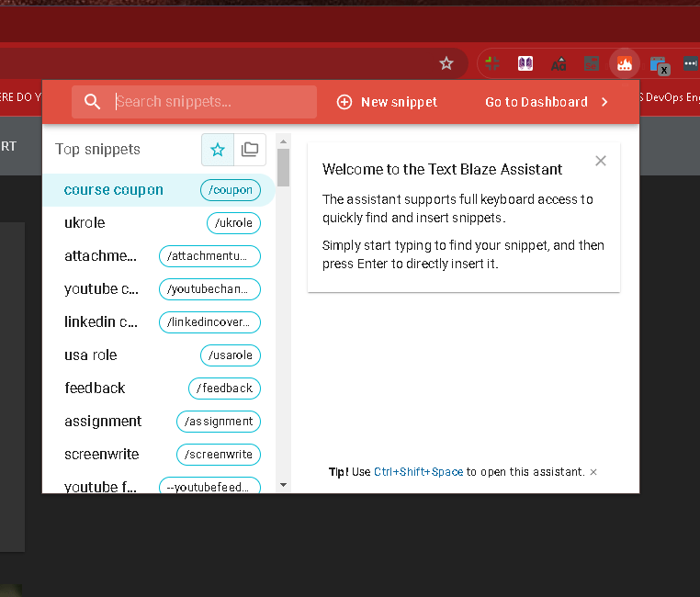Dismiss the Ctrl+Shift+Space tip

tap(593, 472)
